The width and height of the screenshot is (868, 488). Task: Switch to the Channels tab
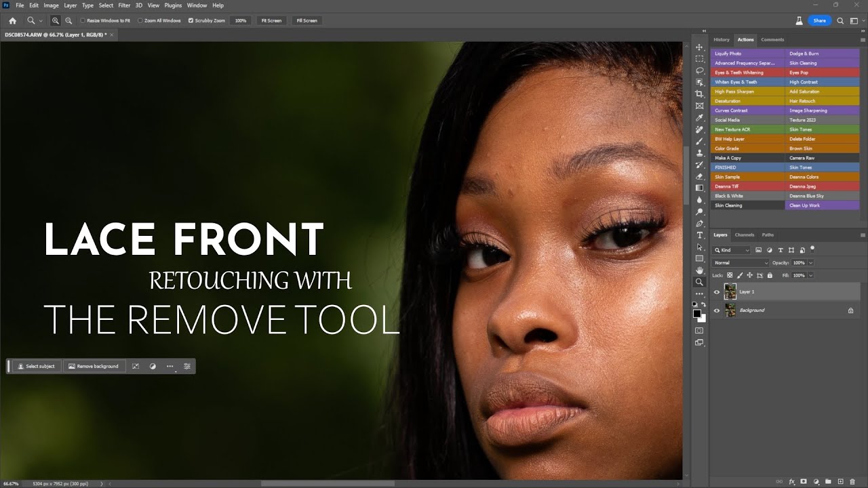click(745, 235)
